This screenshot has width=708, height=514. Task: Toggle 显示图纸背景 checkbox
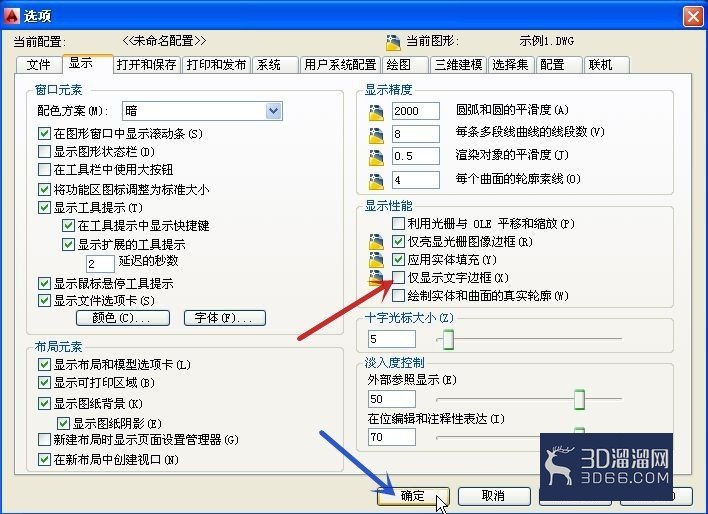(44, 403)
